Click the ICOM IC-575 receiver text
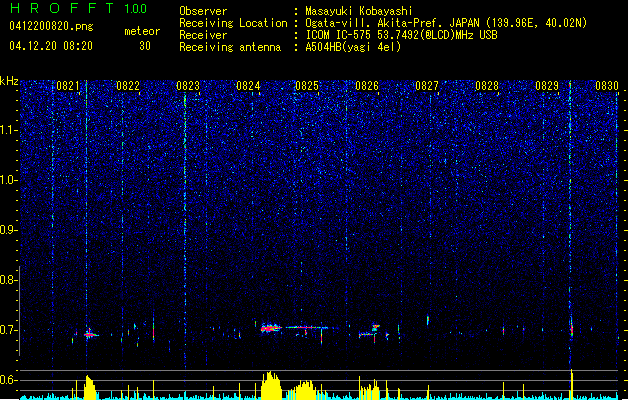Screen dimensions: 629x400 [x=401, y=35]
